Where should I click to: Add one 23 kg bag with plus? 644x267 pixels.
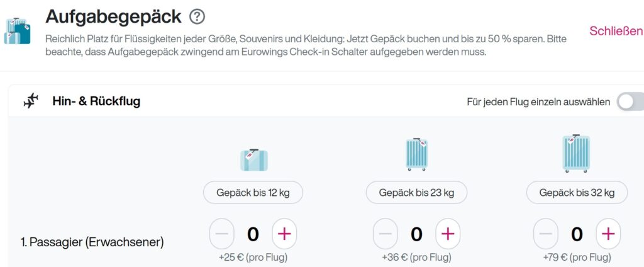coord(448,234)
